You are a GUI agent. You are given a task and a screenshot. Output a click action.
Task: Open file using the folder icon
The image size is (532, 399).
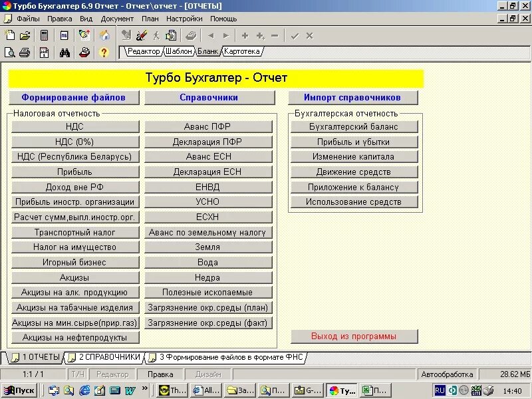click(x=25, y=35)
